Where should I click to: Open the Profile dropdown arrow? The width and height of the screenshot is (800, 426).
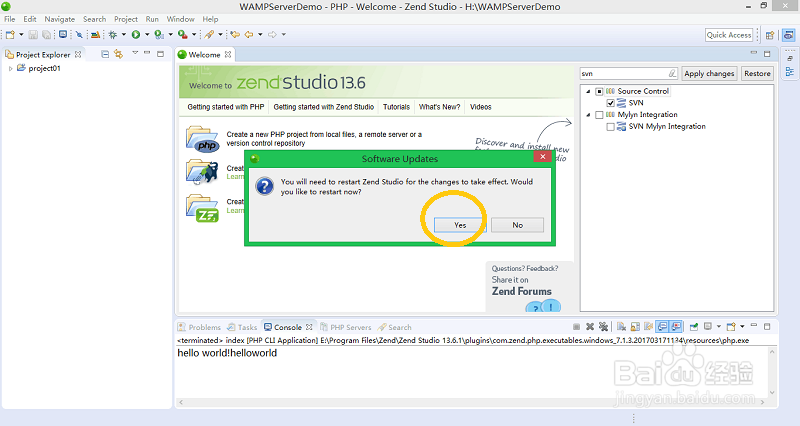click(x=170, y=35)
